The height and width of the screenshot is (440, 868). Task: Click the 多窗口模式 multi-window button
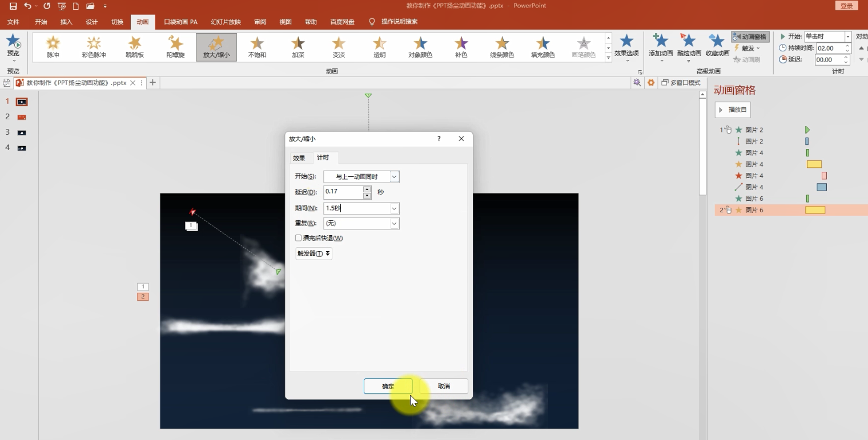click(x=681, y=83)
